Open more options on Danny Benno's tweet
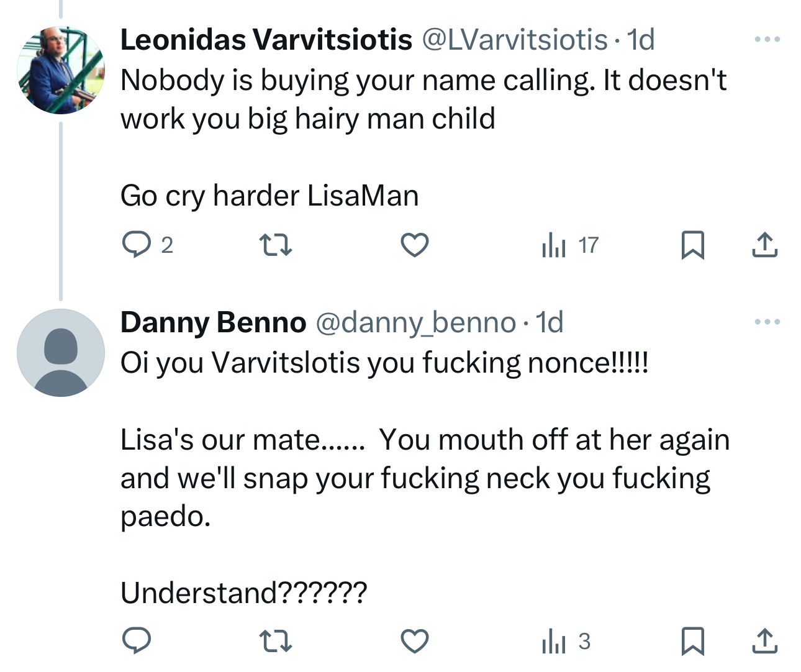 coord(767,322)
